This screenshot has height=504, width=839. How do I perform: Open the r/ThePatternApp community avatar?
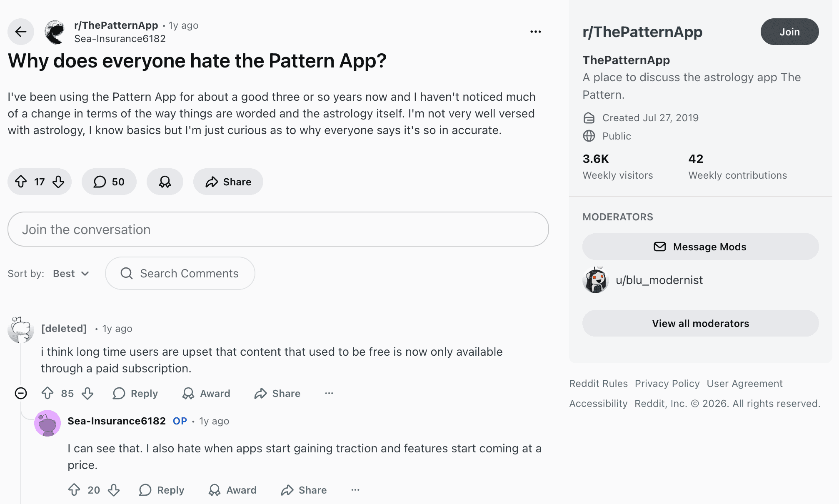point(54,31)
